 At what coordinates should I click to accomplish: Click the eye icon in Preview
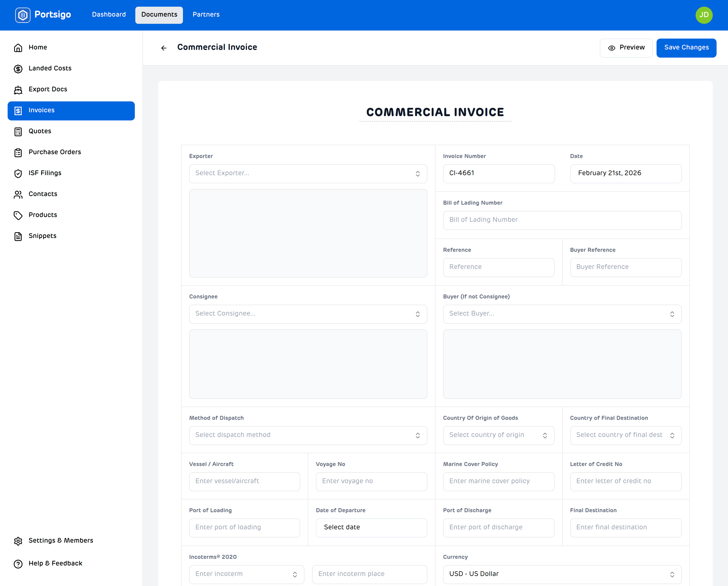point(612,48)
